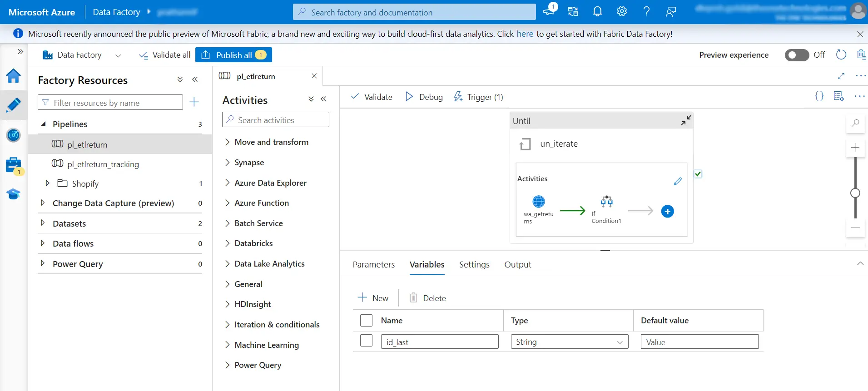The height and width of the screenshot is (391, 868).
Task: Open pipeline JSON code view braces icon
Action: (819, 96)
